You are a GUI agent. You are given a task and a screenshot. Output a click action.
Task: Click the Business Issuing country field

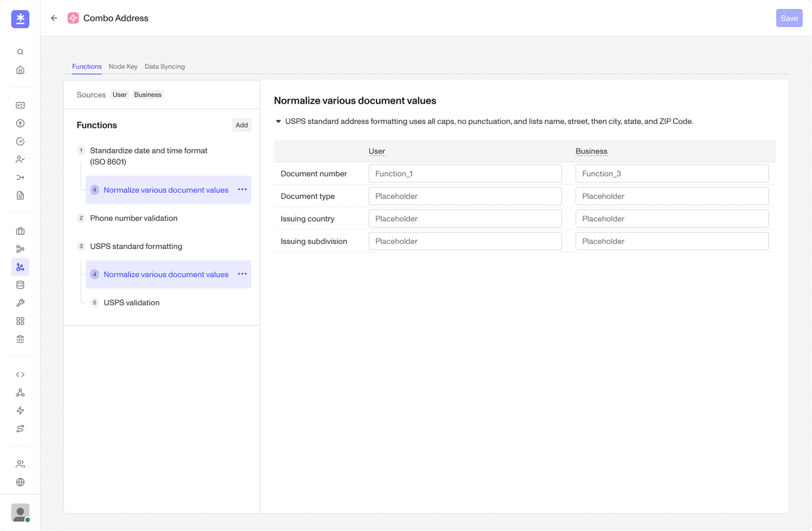click(x=672, y=219)
